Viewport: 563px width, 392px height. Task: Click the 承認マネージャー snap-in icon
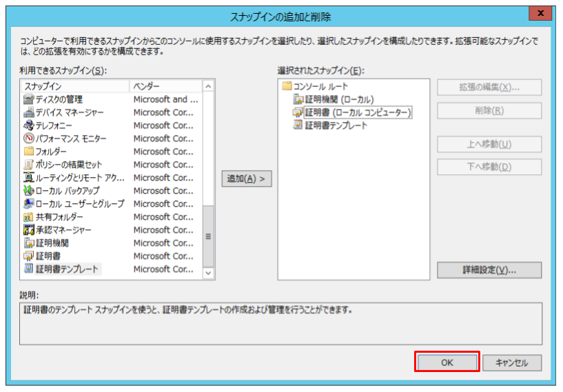pos(29,229)
